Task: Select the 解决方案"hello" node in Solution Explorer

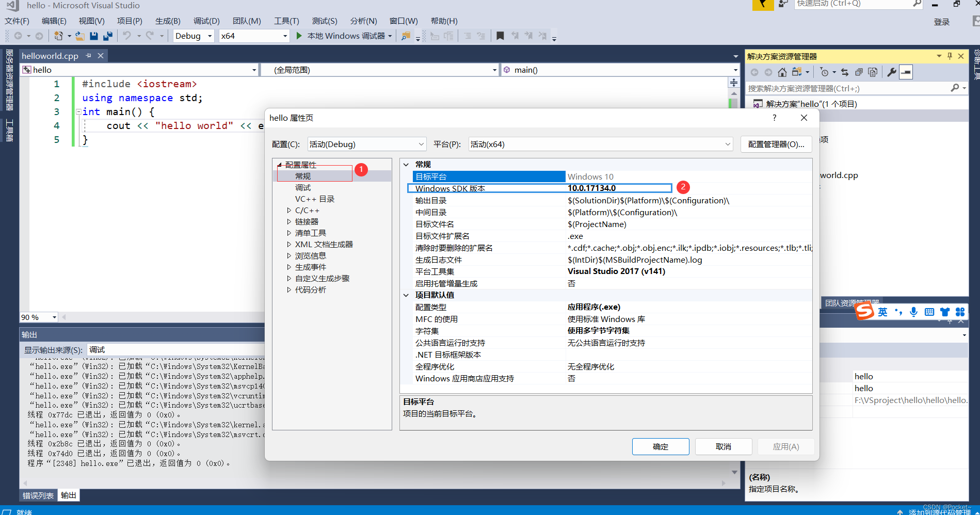Action: [x=811, y=104]
